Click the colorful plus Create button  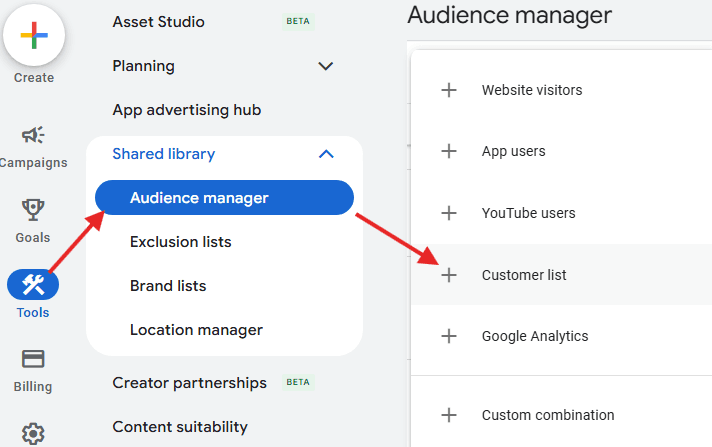click(34, 35)
